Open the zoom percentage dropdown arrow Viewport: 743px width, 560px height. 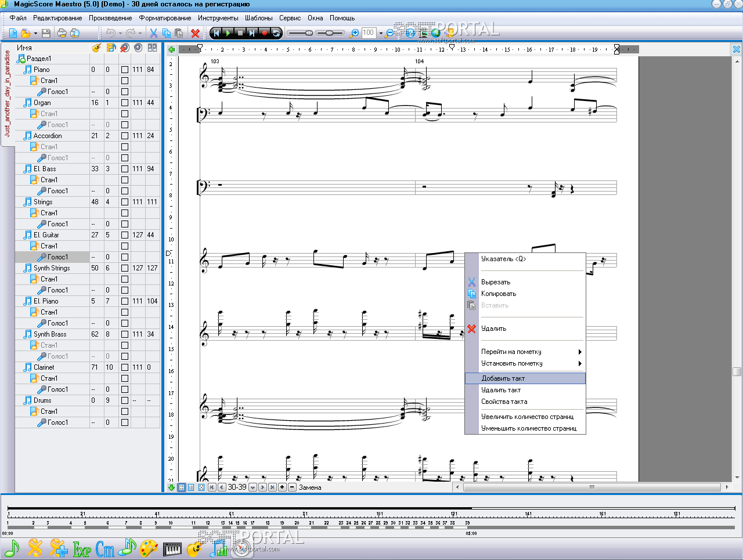pyautogui.click(x=381, y=34)
